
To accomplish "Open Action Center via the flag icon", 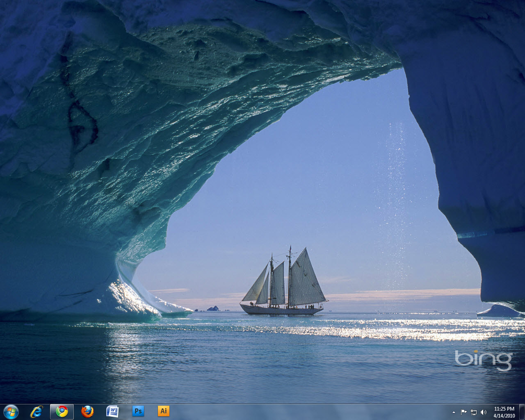I will click(464, 412).
